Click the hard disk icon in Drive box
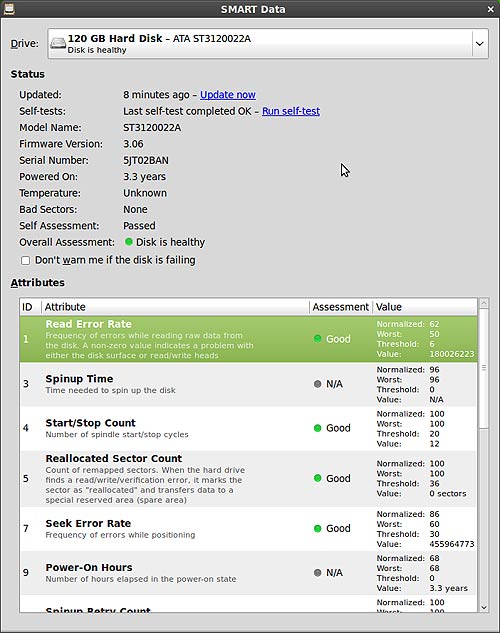 pos(58,43)
